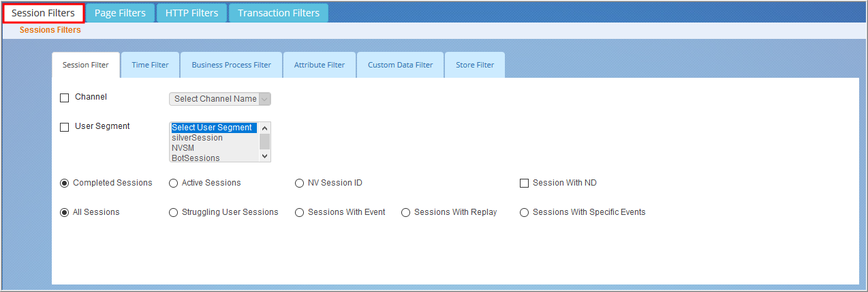The height and width of the screenshot is (292, 868).
Task: Click the user segment list down arrow
Action: [265, 156]
